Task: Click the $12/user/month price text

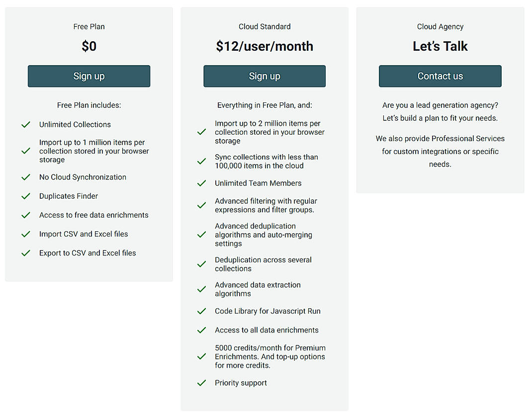Action: click(x=265, y=46)
